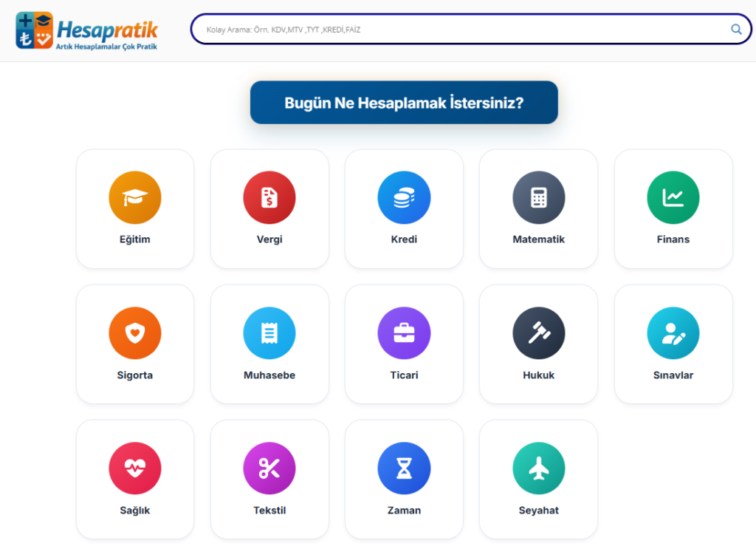Open the Vergi tax document icon

point(269,197)
